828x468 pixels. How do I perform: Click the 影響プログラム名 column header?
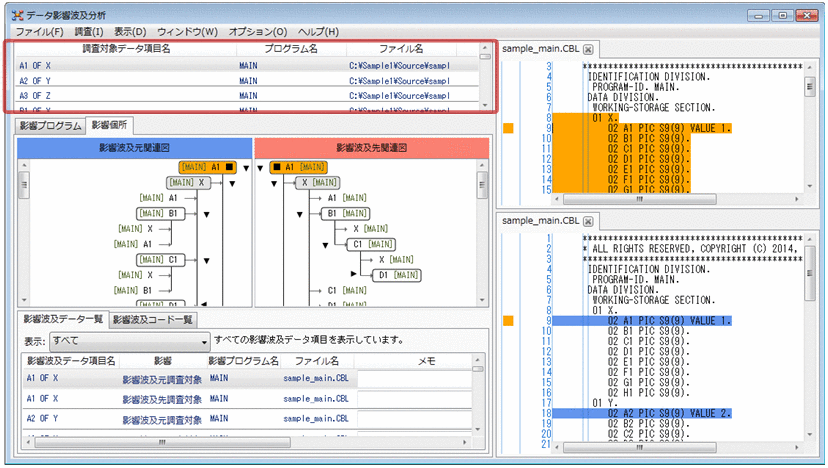[x=243, y=361]
